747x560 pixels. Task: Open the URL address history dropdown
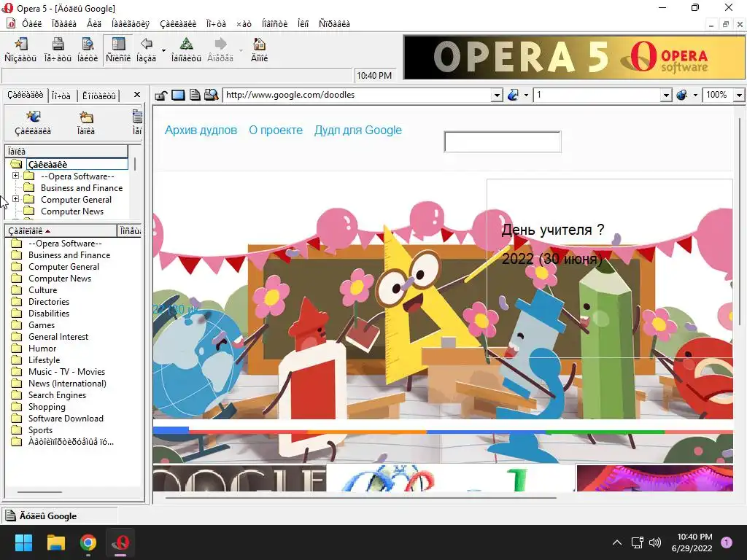point(497,96)
